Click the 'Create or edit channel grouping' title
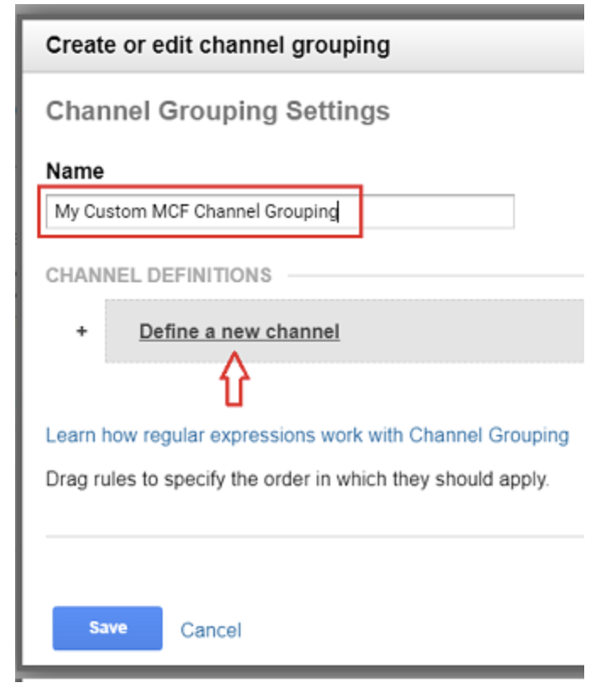This screenshot has height=700, width=608. tap(218, 46)
